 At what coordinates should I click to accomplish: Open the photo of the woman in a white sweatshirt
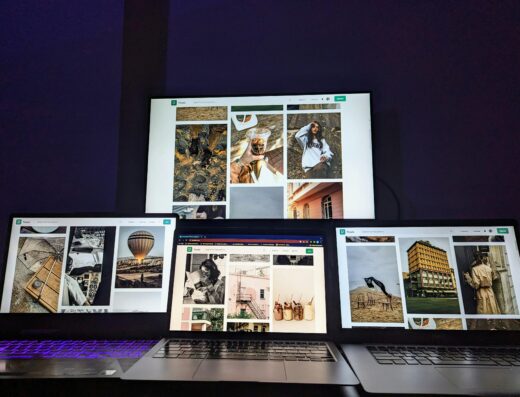(x=314, y=146)
